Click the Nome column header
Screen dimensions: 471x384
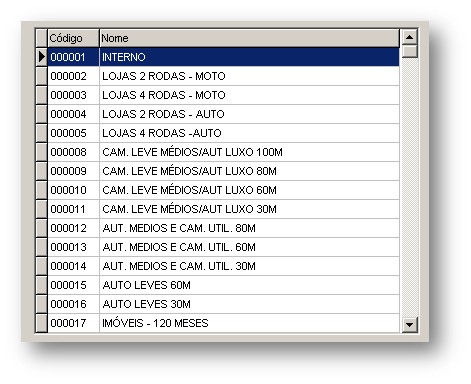(249, 38)
